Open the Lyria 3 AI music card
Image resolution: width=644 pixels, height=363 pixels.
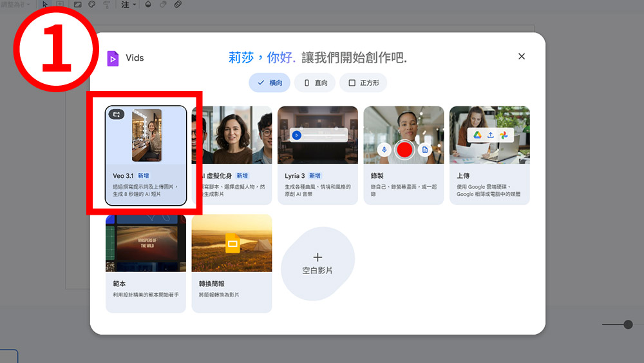[x=317, y=155]
